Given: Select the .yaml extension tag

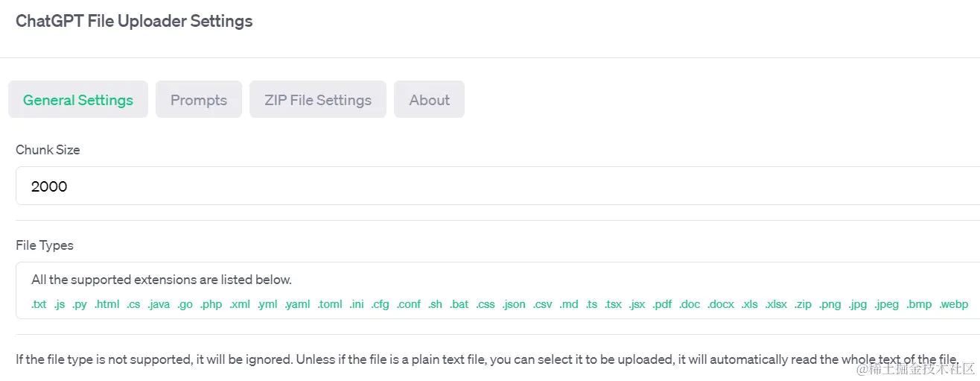Looking at the screenshot, I should tap(297, 304).
